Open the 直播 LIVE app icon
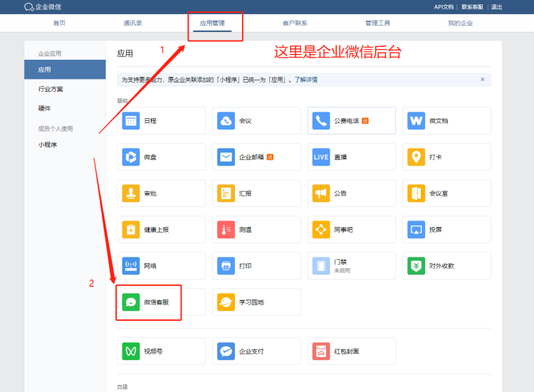This screenshot has width=534, height=392. [321, 157]
